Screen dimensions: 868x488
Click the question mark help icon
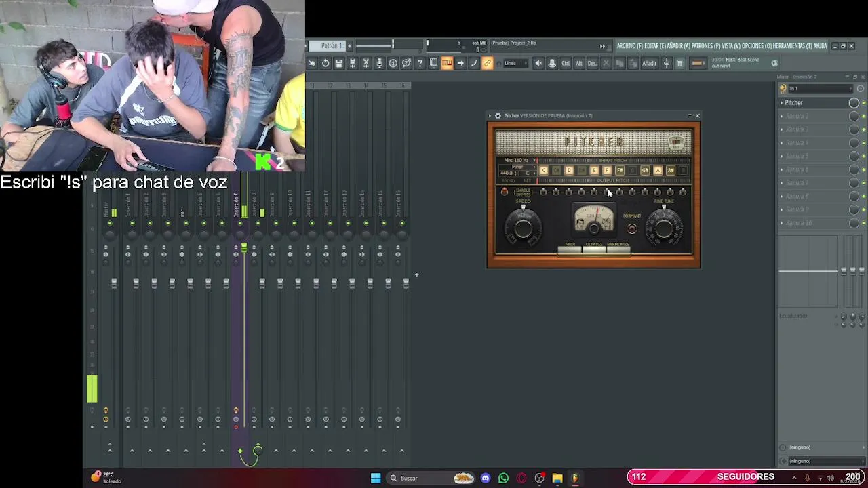(420, 63)
